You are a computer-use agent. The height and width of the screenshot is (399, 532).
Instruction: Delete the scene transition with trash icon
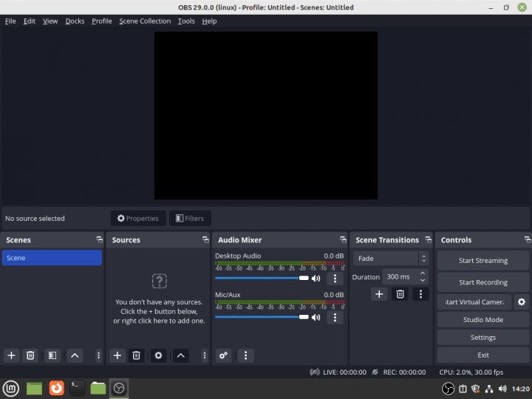(400, 294)
